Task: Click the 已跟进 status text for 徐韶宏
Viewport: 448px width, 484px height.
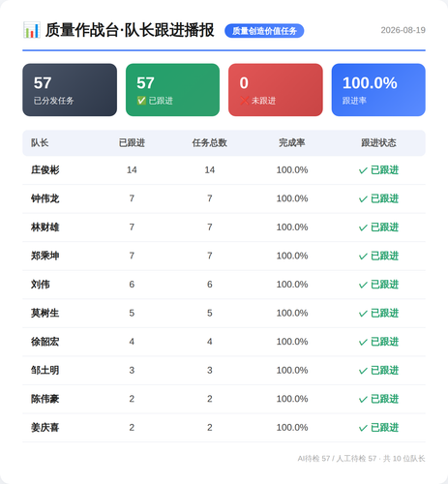Action: tap(385, 342)
